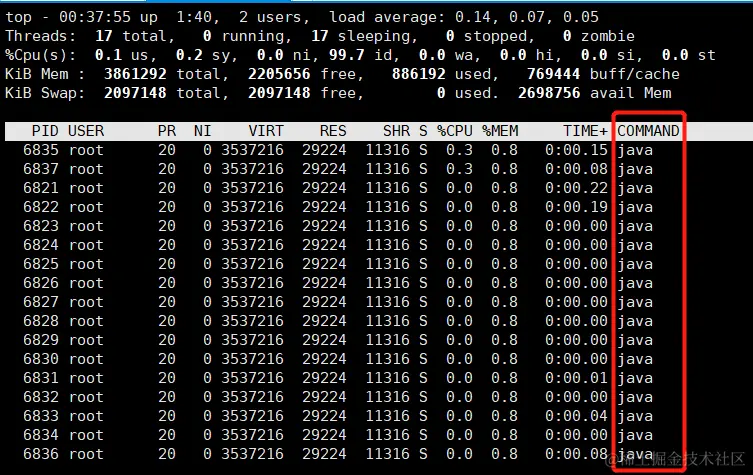Select PID 6832 in process list
The width and height of the screenshot is (753, 475).
(x=41, y=397)
